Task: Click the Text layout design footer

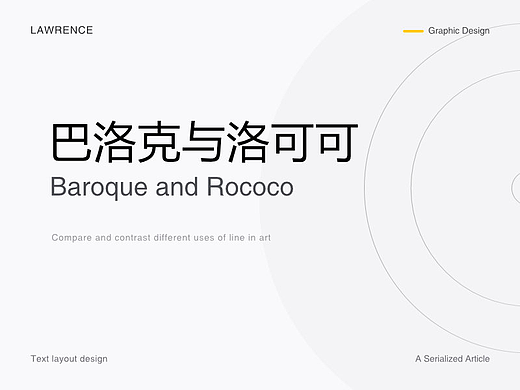Action: point(69,359)
